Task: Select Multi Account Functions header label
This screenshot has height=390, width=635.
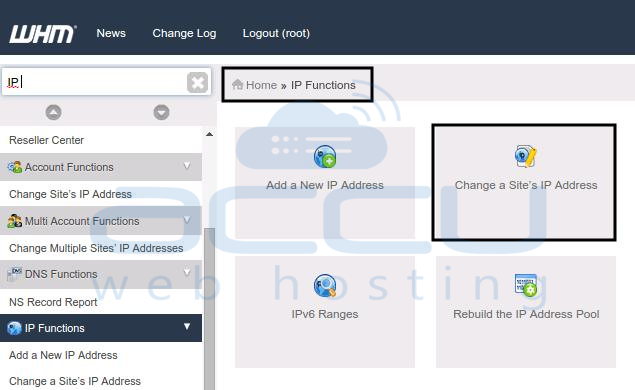Action: [x=82, y=221]
